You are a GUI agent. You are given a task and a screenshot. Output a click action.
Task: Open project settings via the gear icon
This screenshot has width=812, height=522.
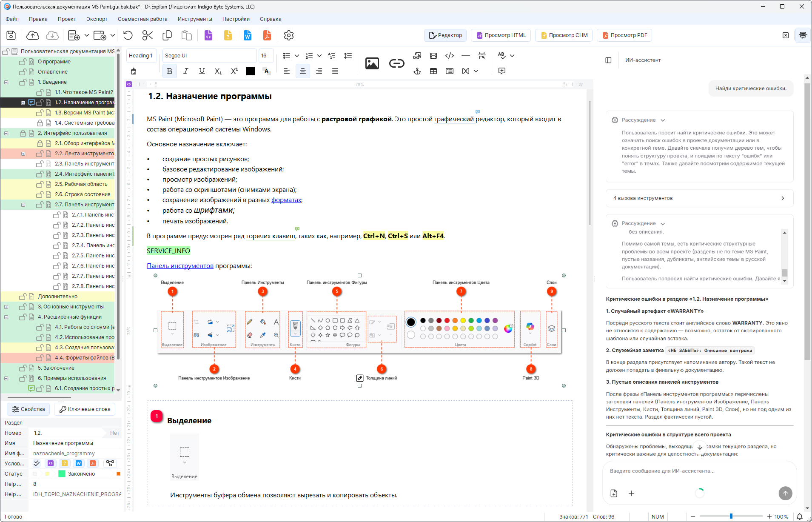click(x=289, y=35)
